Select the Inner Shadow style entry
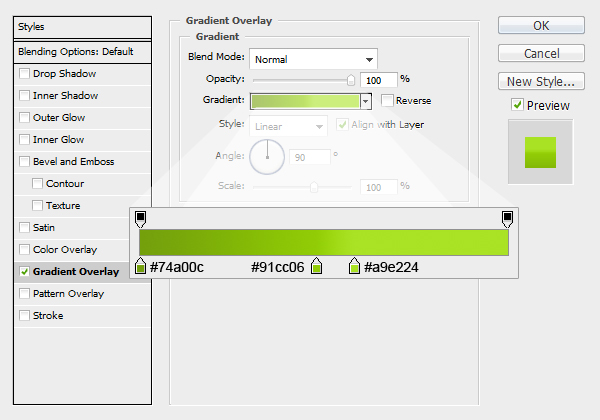This screenshot has height=420, width=600. [x=65, y=95]
